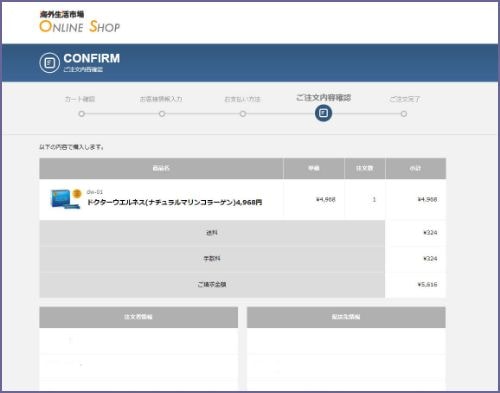Select the active order confirmation step icon
The width and height of the screenshot is (500, 393).
323,113
